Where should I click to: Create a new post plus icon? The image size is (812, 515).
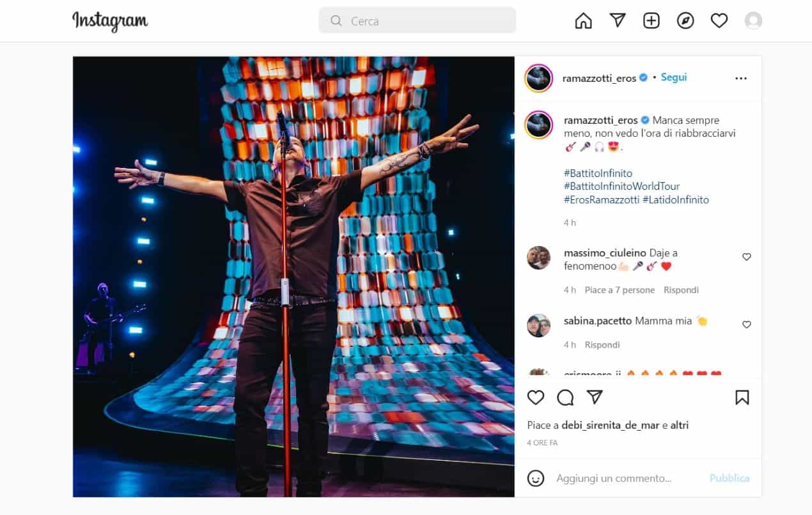click(x=651, y=21)
